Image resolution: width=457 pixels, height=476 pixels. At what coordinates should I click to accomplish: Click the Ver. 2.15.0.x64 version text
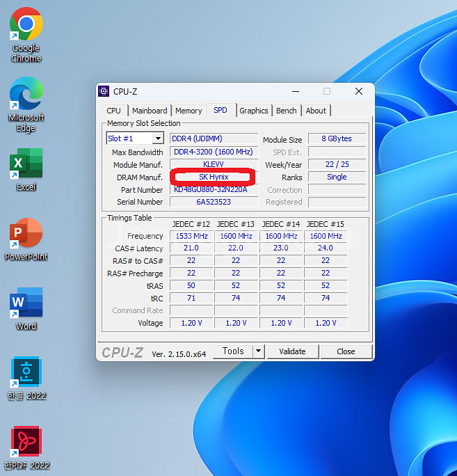coord(179,354)
